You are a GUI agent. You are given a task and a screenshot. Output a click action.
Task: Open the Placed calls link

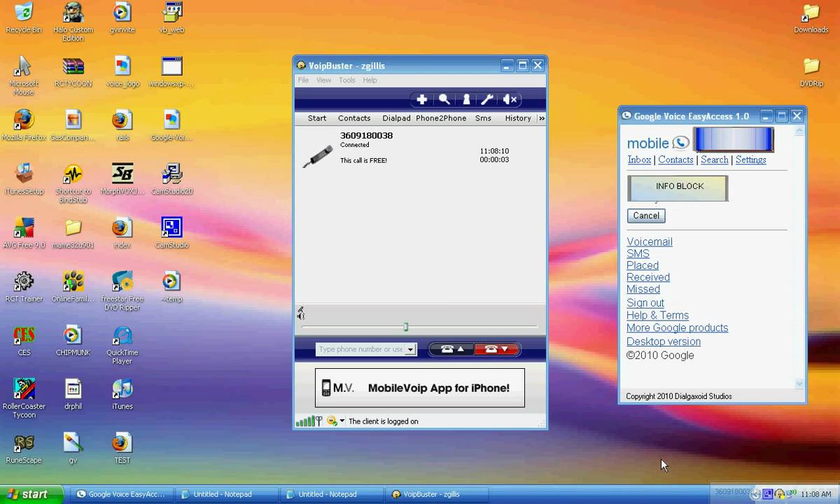tap(643, 265)
